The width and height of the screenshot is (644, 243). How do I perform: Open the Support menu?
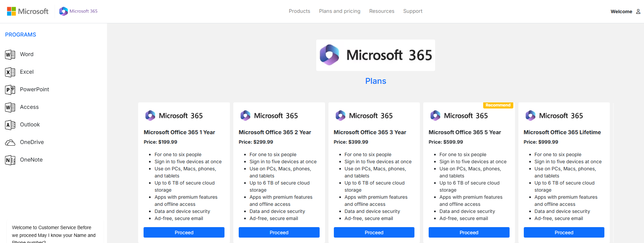pyautogui.click(x=413, y=11)
